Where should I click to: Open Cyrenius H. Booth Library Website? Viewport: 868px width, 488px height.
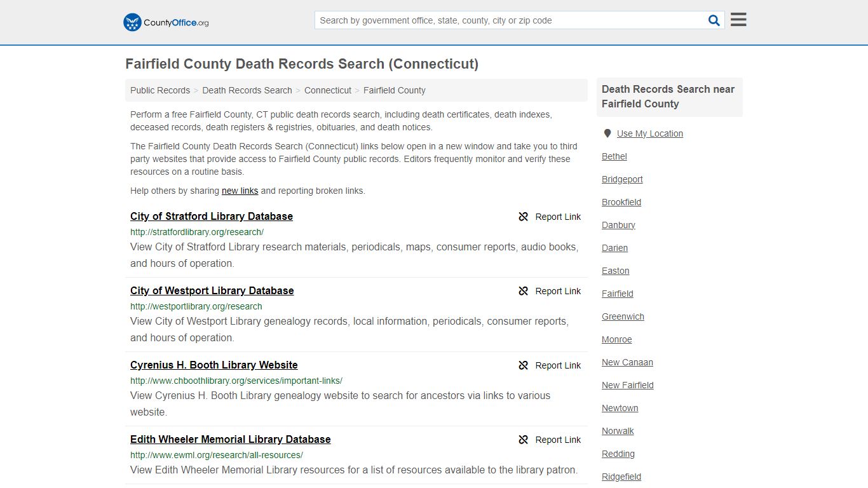(x=214, y=365)
